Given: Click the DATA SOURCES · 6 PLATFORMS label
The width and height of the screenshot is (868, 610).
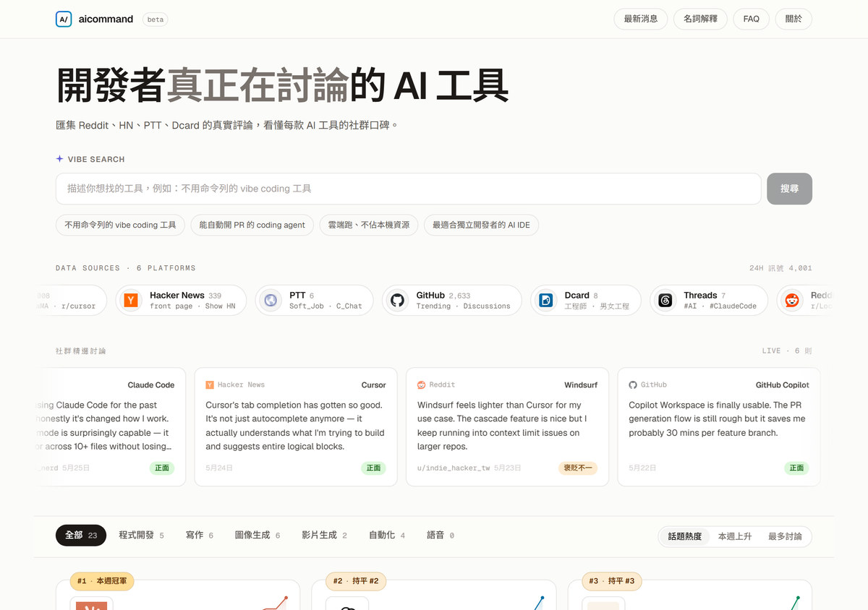Looking at the screenshot, I should pyautogui.click(x=126, y=268).
